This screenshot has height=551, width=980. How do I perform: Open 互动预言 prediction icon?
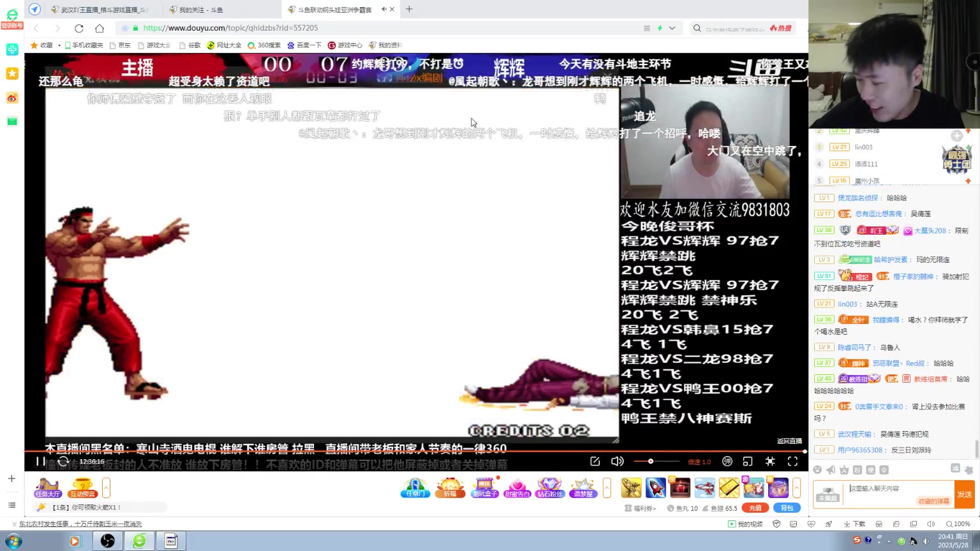pyautogui.click(x=82, y=488)
